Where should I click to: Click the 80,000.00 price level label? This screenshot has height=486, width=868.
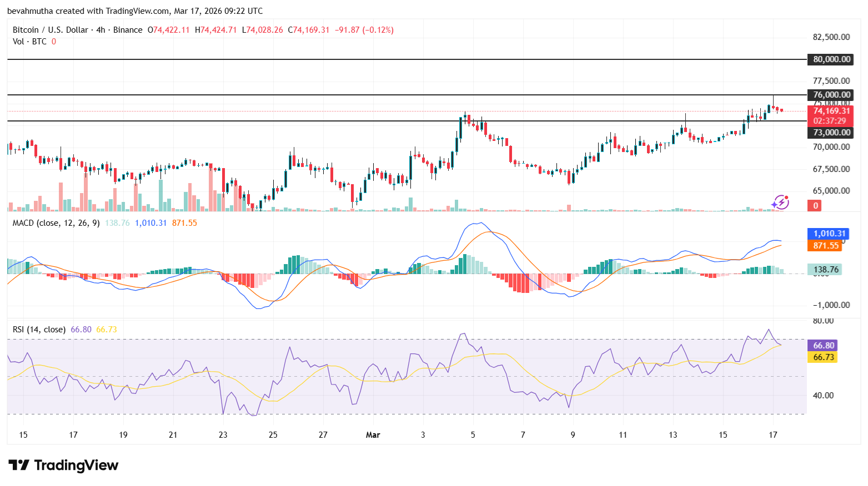(831, 59)
